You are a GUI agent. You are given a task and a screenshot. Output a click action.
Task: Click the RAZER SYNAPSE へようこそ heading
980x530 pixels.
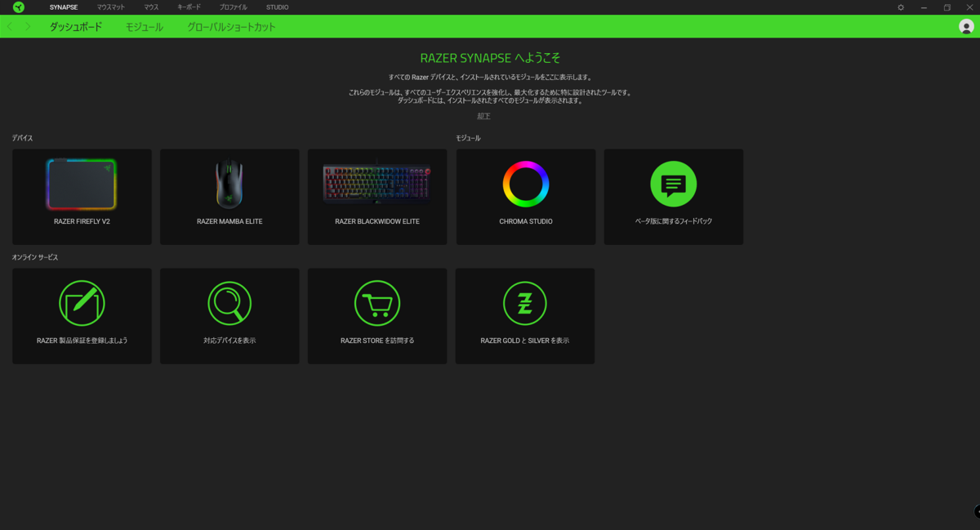[490, 59]
